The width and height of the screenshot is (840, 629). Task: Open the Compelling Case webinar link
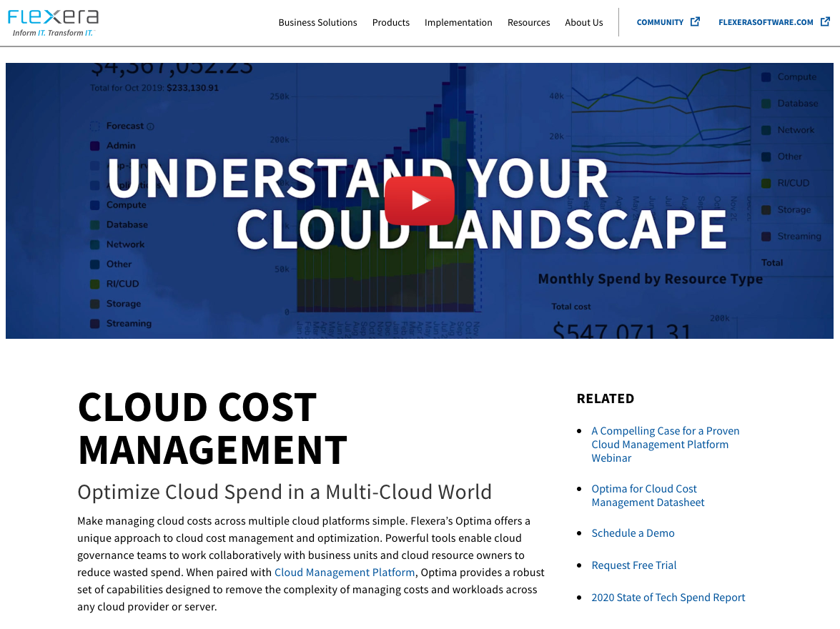pos(665,444)
